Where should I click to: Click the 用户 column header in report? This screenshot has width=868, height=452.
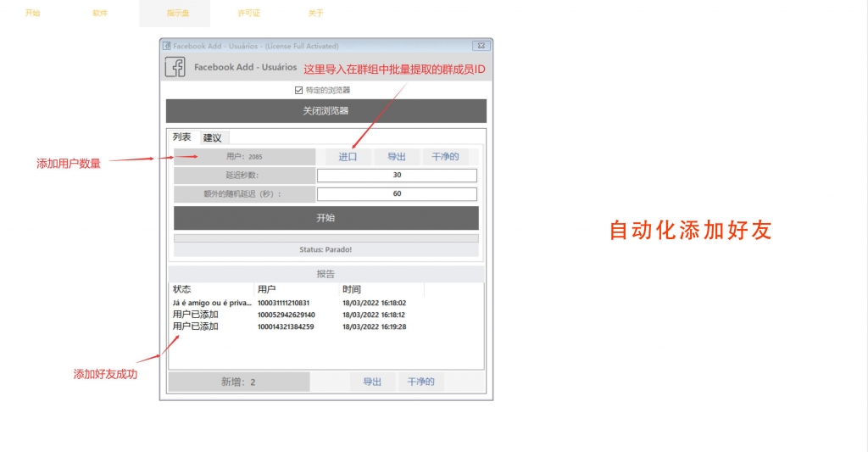(x=296, y=289)
